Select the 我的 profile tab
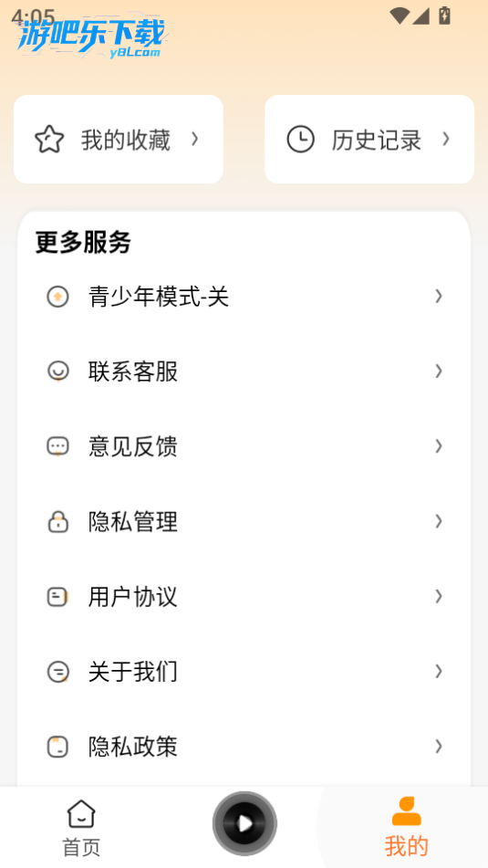 point(407,828)
